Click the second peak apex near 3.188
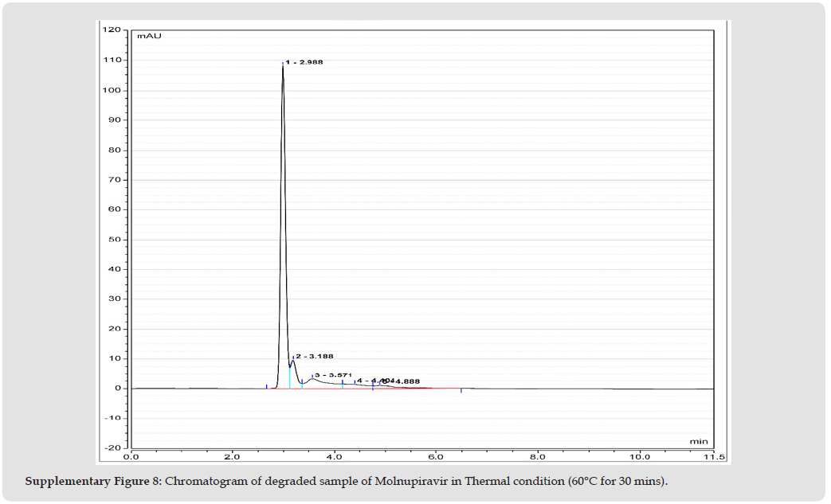Screen dimensions: 831x504 click(293, 361)
